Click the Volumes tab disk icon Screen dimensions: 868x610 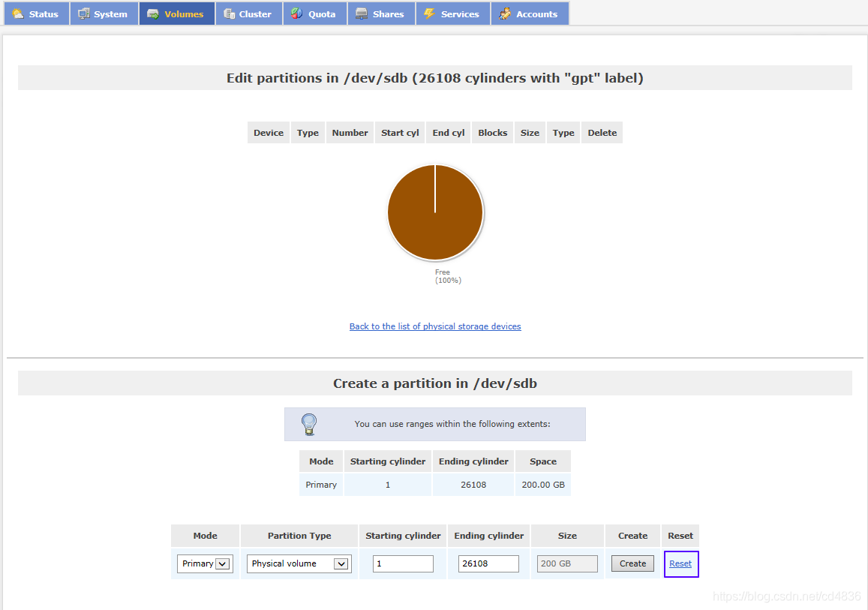coord(153,14)
